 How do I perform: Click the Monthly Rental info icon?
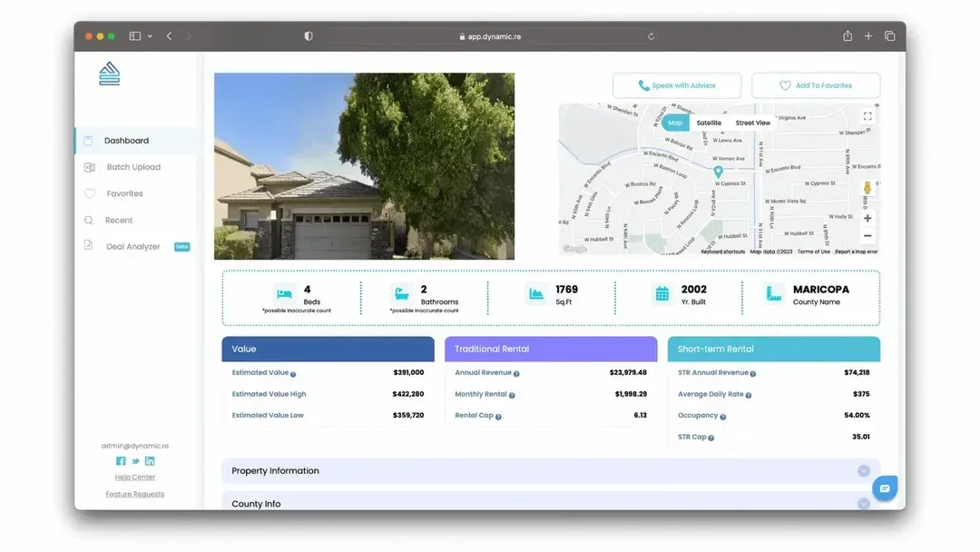(512, 395)
